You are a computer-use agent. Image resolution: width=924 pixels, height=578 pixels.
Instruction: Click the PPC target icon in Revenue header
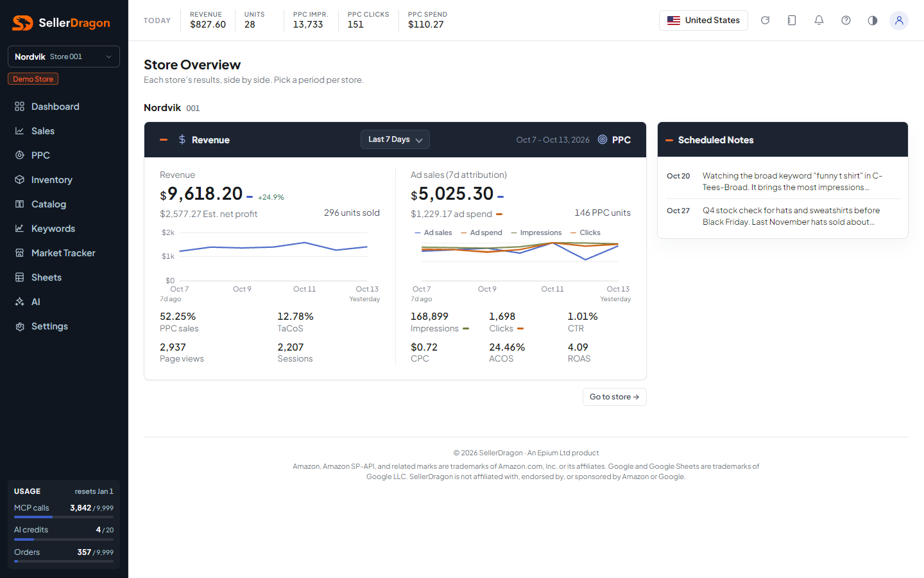click(x=603, y=139)
